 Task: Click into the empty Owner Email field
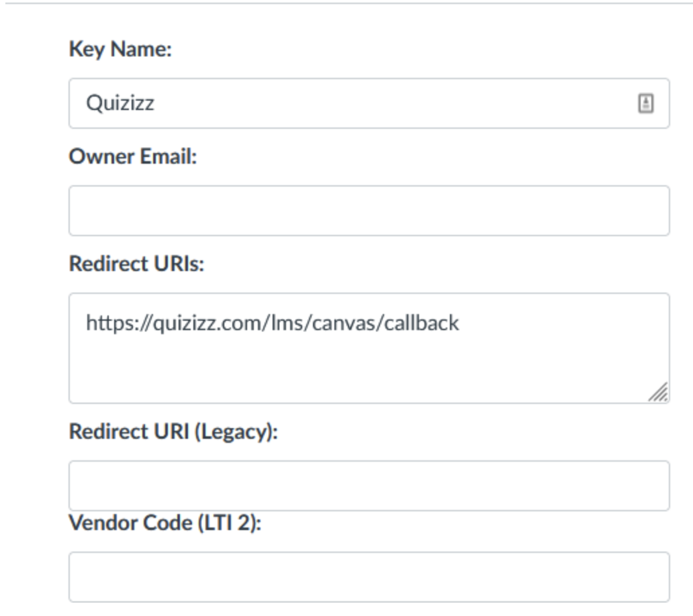coord(369,211)
